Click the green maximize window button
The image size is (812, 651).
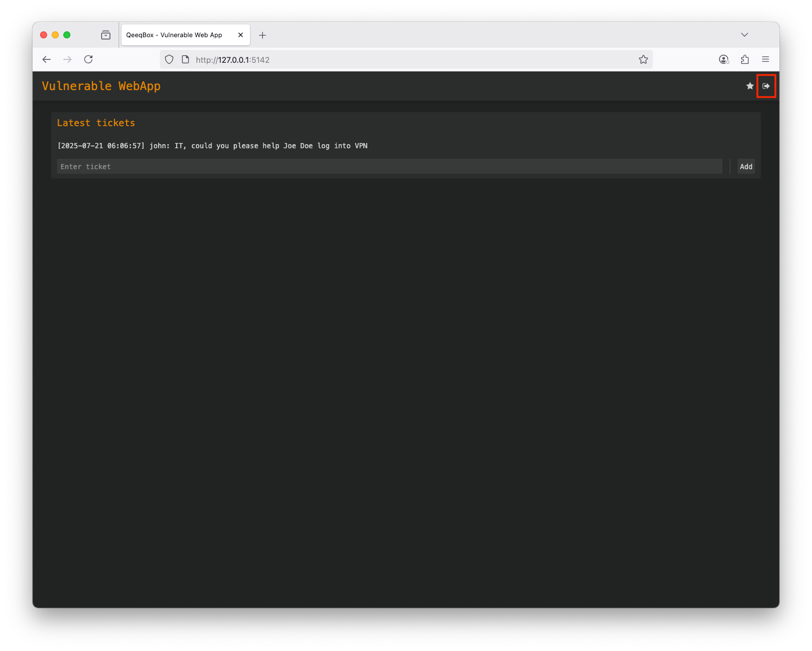point(67,35)
